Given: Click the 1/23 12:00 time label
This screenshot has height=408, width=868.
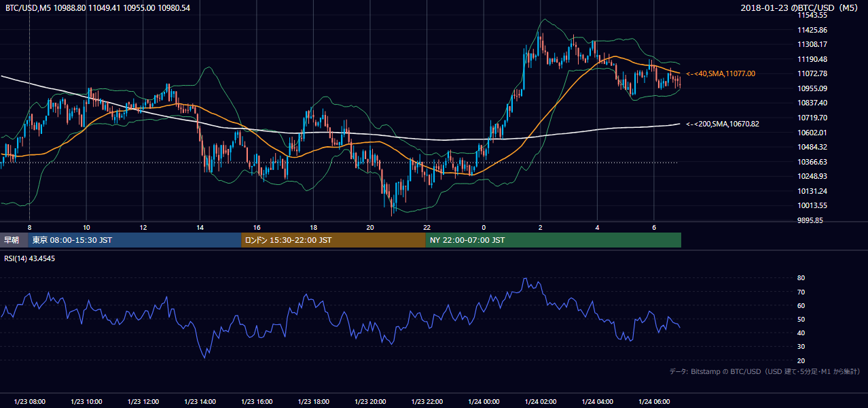Looking at the screenshot, I should tap(143, 402).
